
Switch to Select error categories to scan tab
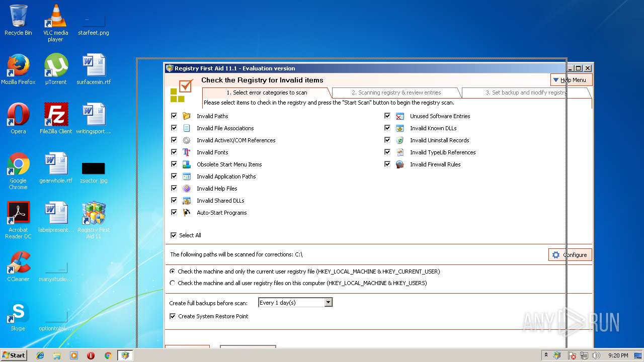tap(267, 93)
